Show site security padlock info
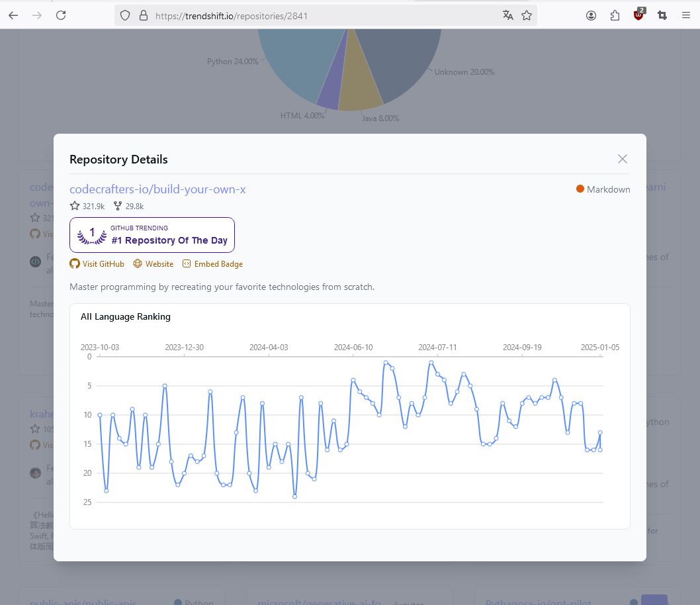The image size is (700, 605). [x=144, y=16]
